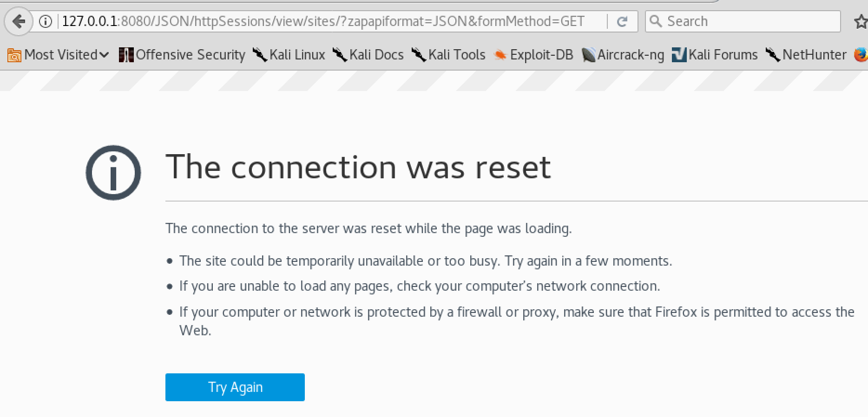The image size is (868, 417).
Task: Open the Most Visited dropdown
Action: 104,54
